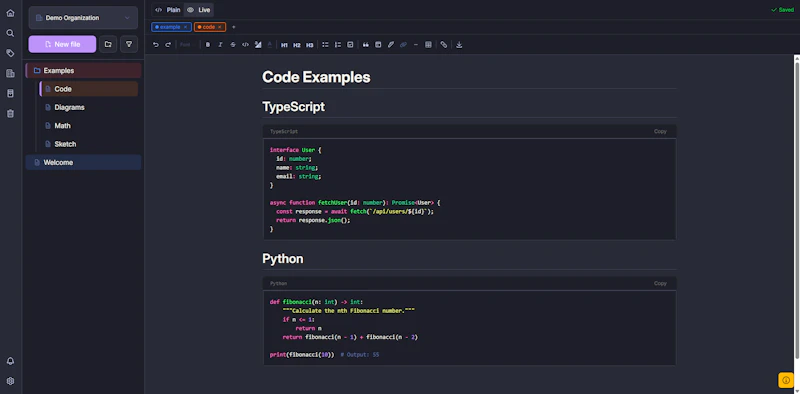Click the pen sketch toolbar icon
This screenshot has height=394, width=800.
(391, 45)
